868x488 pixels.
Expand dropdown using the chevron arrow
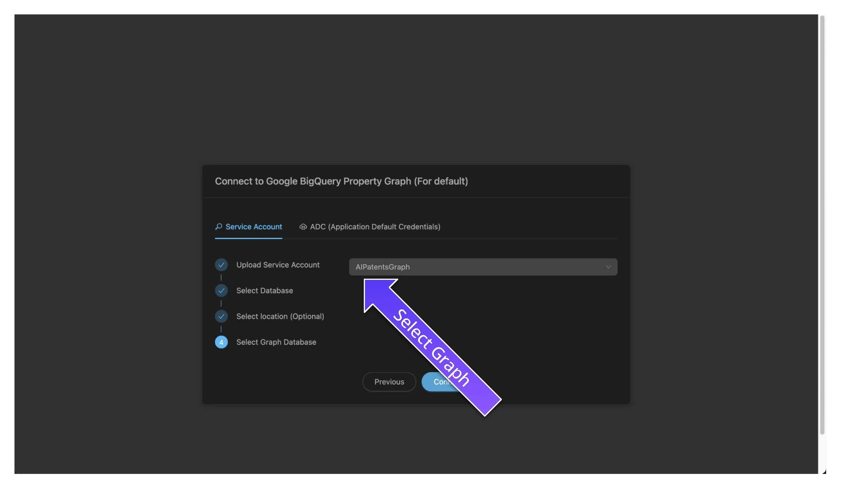608,267
